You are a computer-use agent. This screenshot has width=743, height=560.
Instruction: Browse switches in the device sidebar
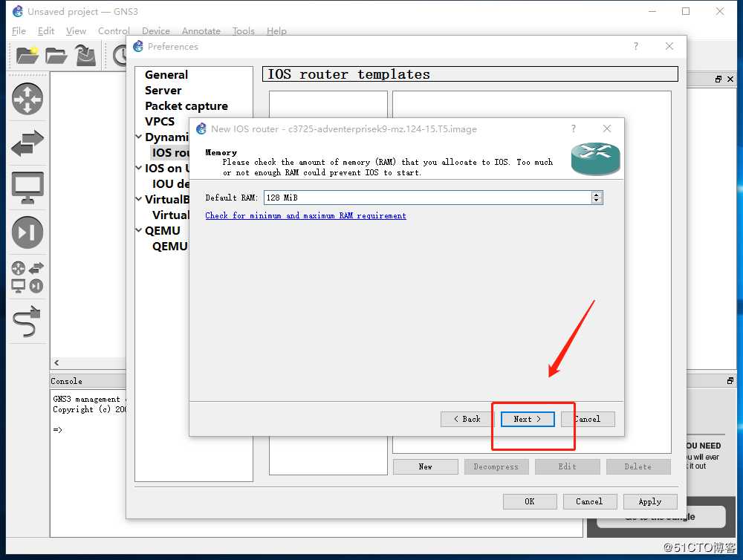coord(27,143)
